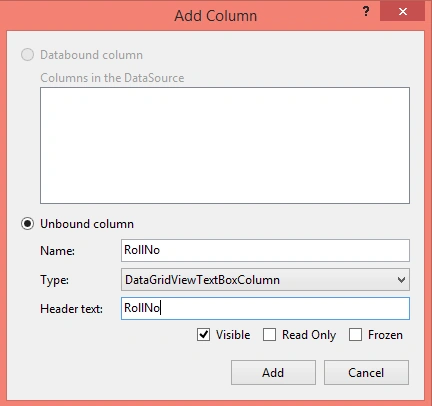The image size is (432, 406).
Task: Uncheck the Visible checkbox
Action: [x=203, y=335]
